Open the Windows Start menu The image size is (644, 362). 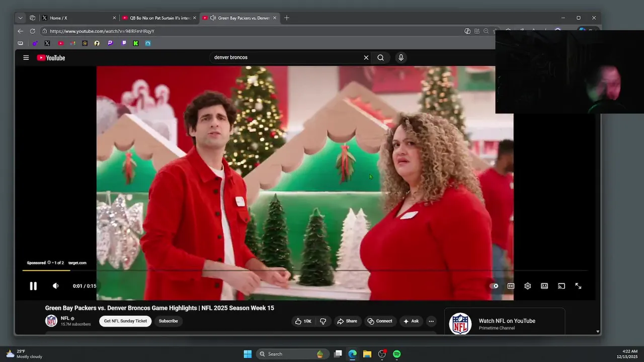pyautogui.click(x=248, y=354)
